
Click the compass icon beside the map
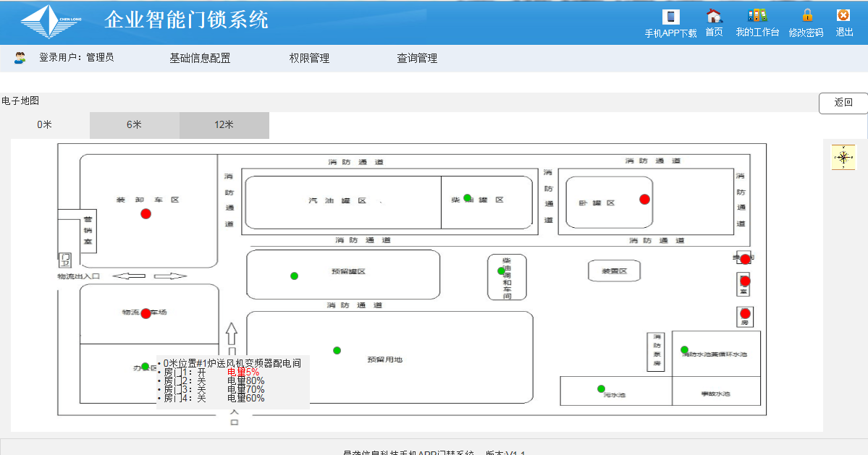[843, 157]
